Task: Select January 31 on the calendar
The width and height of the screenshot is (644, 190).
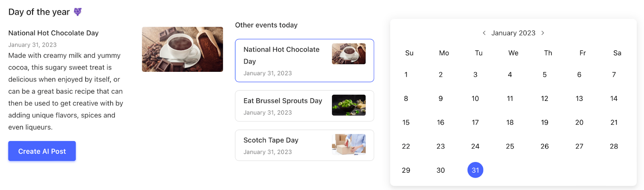Action: tap(475, 170)
